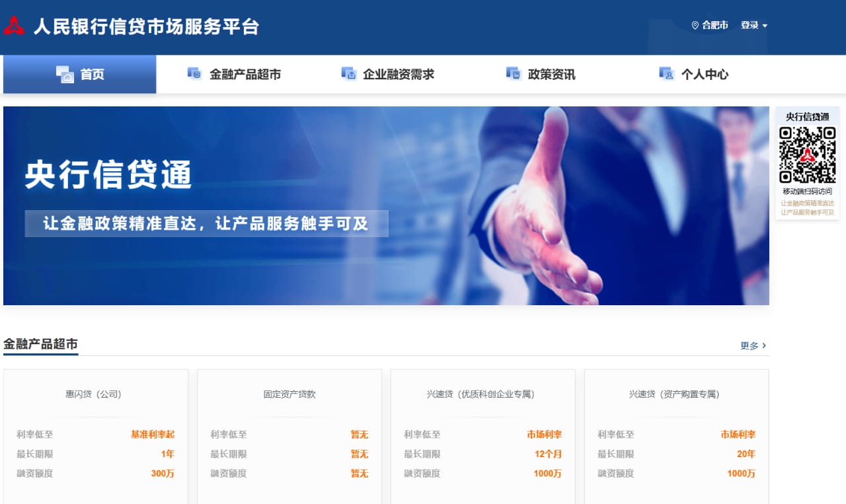Click the 金融产品超市 navigation icon

tap(194, 74)
